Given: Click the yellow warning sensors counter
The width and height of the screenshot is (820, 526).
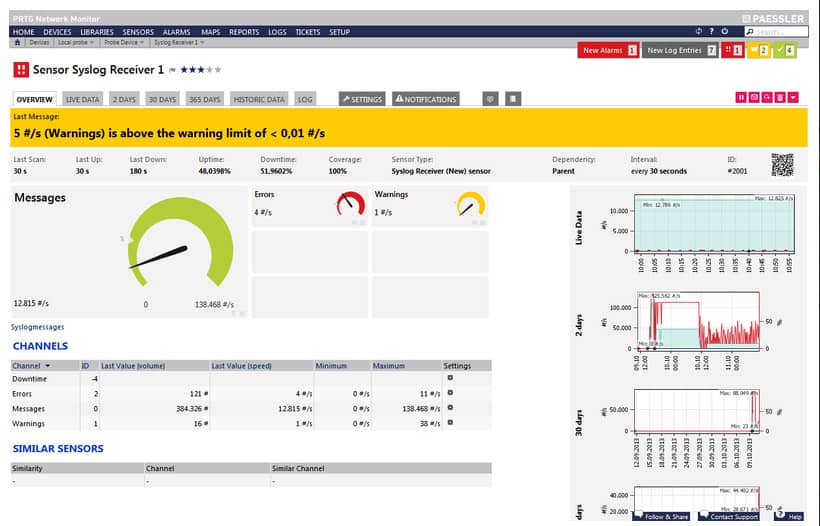Looking at the screenshot, I should (x=758, y=50).
